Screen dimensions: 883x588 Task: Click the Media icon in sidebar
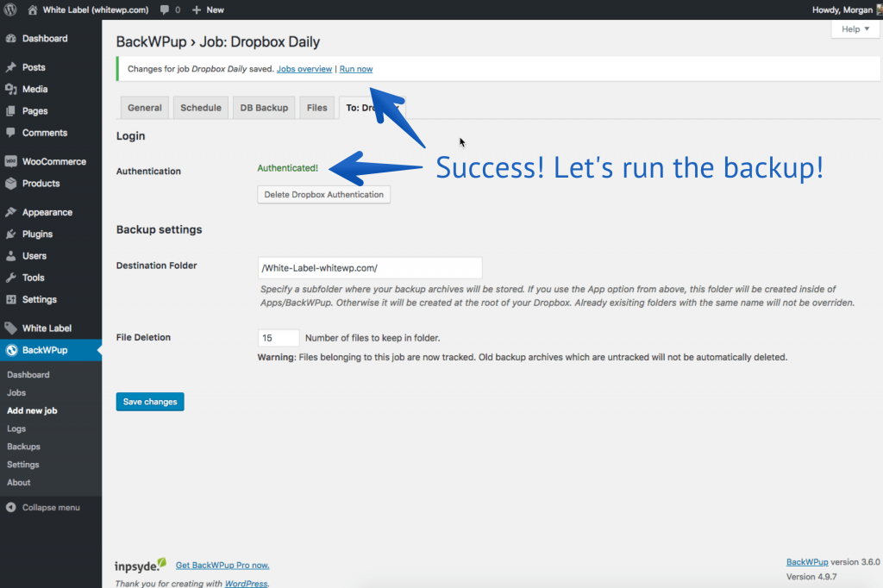[x=10, y=89]
